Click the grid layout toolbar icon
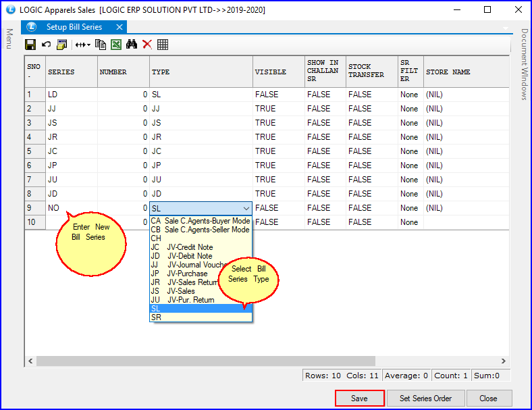Viewport: 532px width, 410px height. point(163,45)
